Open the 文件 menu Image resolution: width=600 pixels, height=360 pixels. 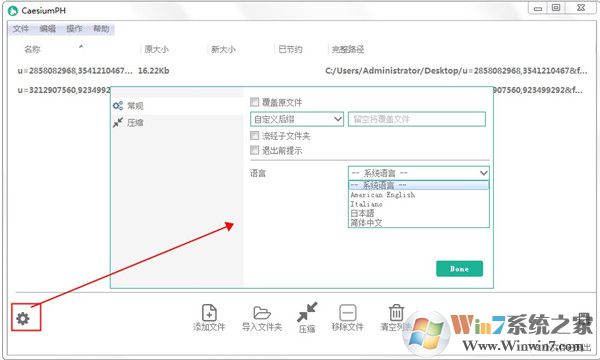click(x=21, y=29)
